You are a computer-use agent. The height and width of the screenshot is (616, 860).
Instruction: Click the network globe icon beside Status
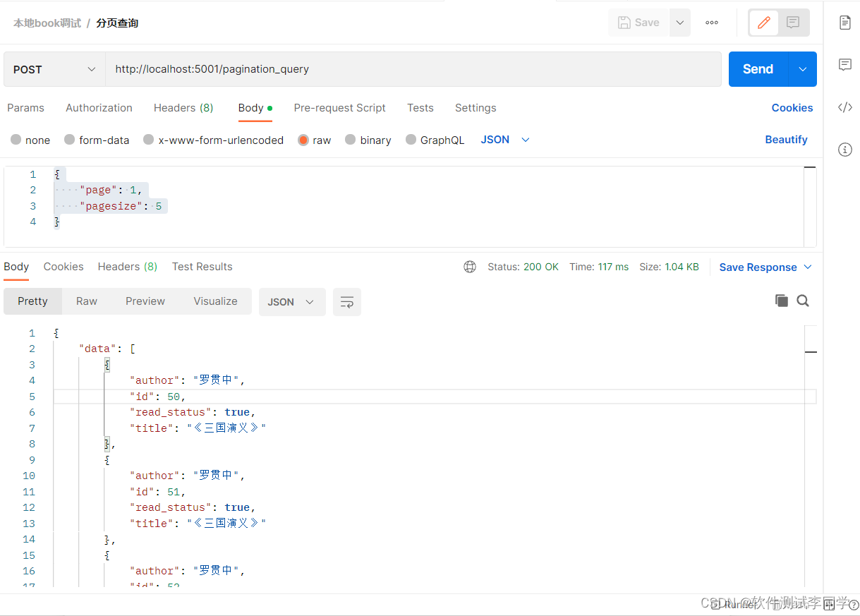coord(470,267)
